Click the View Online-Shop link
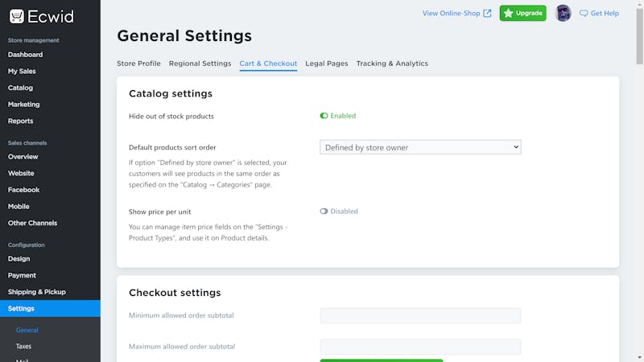644x362 pixels. click(451, 13)
